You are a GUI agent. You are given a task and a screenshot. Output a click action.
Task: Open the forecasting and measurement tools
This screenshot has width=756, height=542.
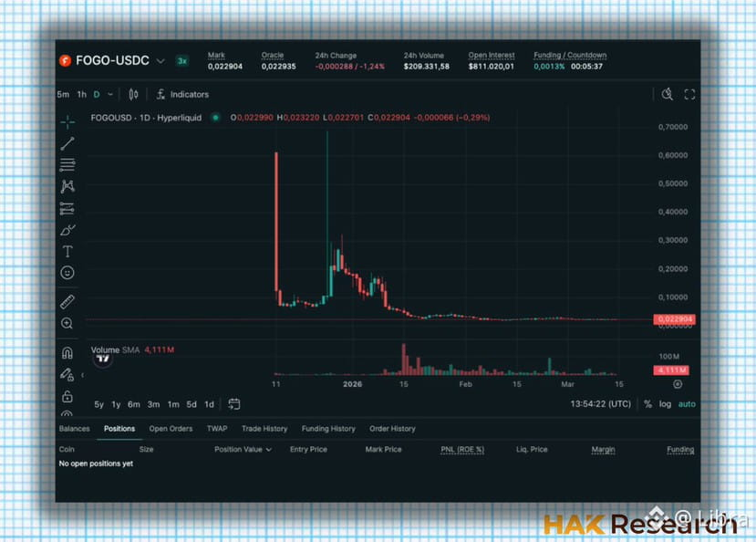point(67,209)
